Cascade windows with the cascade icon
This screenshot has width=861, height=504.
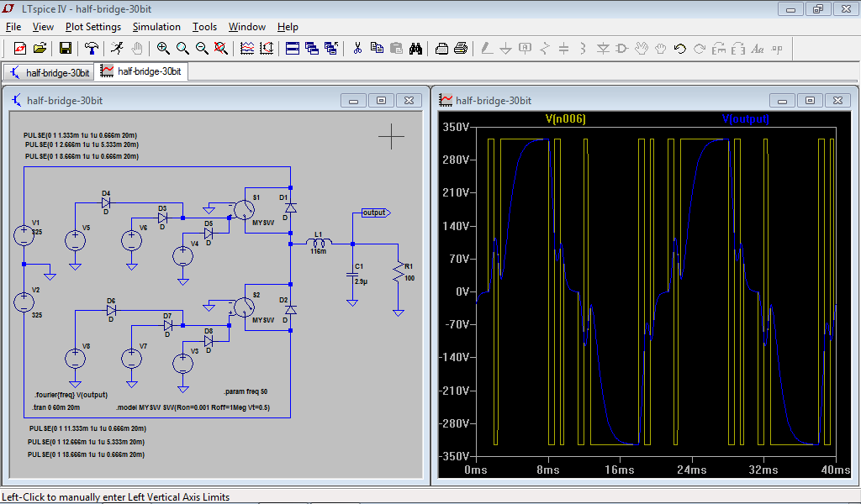312,49
